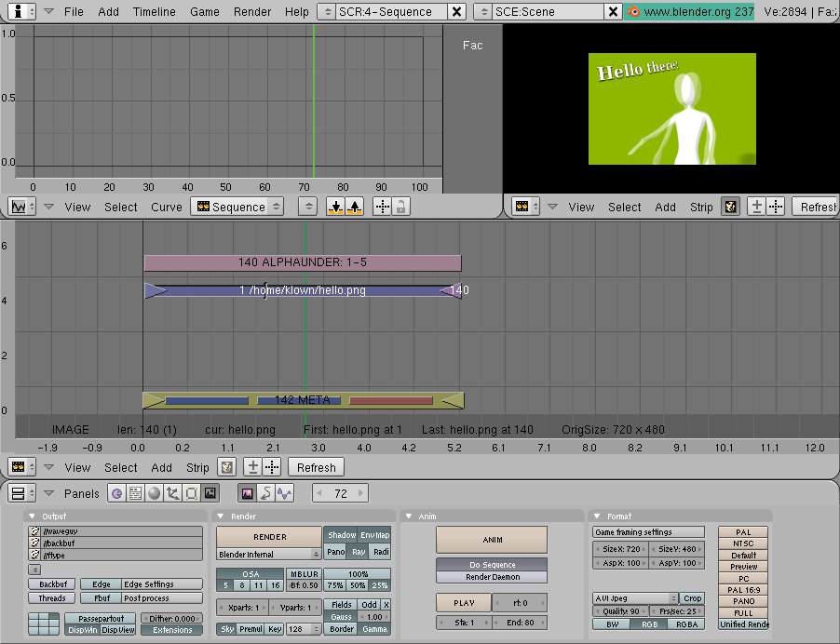Click the zoom icon in the preview window header
The width and height of the screenshot is (840, 644).
pyautogui.click(x=756, y=207)
